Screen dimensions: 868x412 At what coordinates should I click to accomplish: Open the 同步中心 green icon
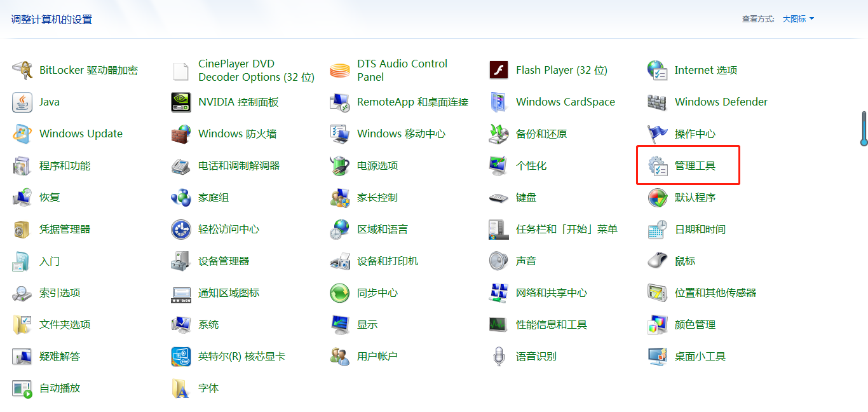pos(340,292)
